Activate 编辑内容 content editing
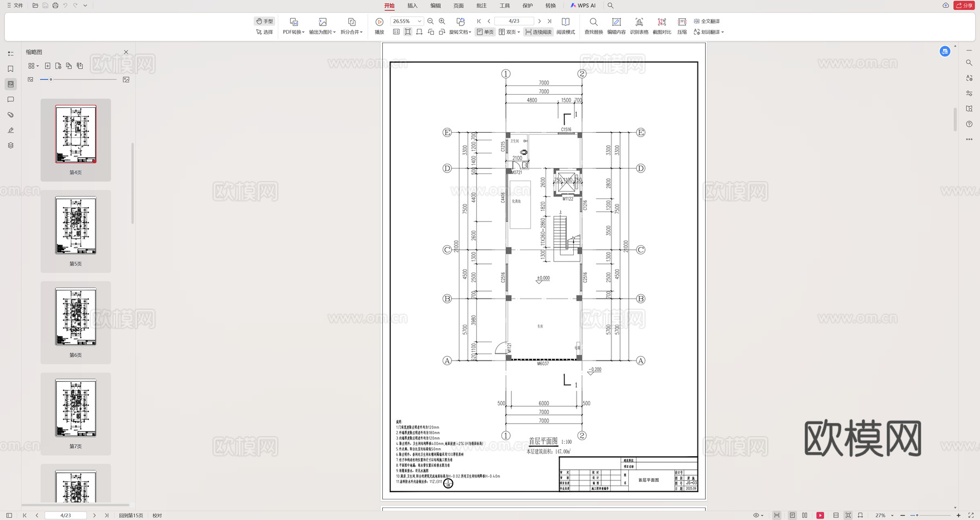Screen dimensions: 980x520 pos(616,26)
